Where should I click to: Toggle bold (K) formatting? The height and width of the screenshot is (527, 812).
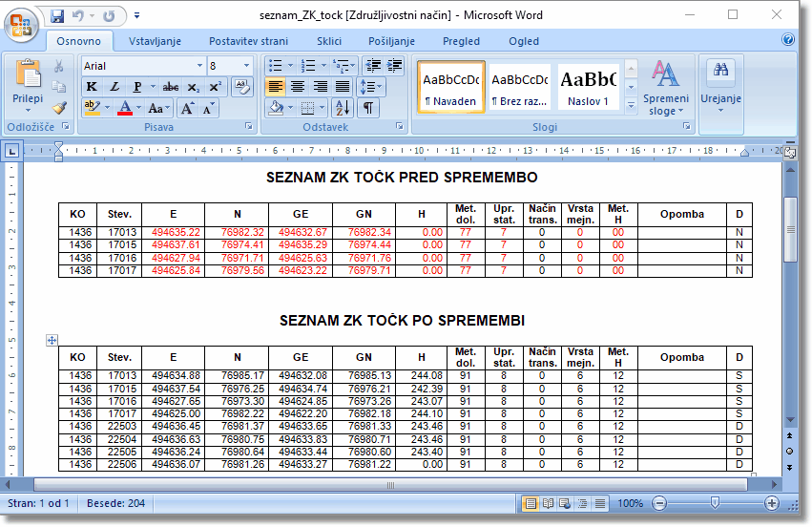[92, 87]
